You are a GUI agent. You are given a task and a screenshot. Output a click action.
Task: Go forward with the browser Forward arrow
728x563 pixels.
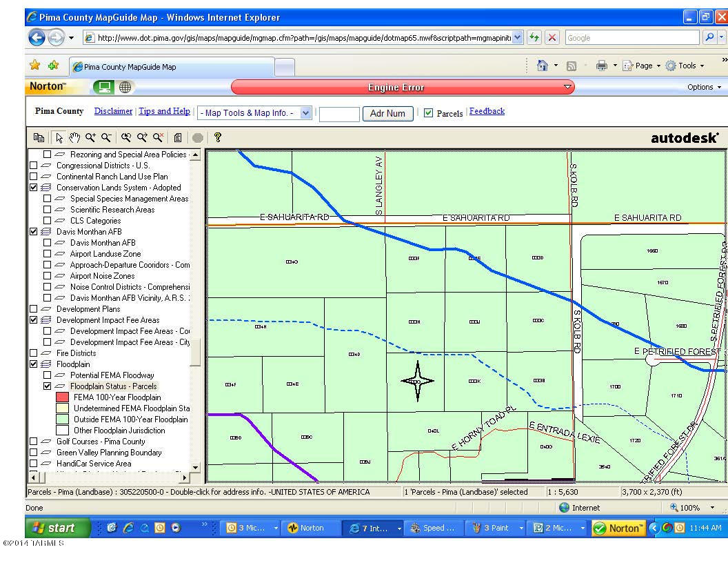click(x=56, y=37)
